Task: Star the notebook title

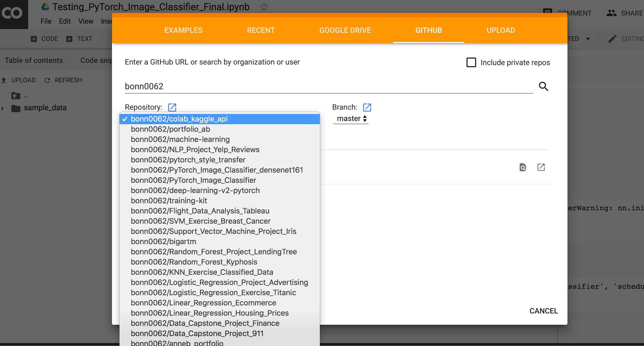Action: (264, 7)
